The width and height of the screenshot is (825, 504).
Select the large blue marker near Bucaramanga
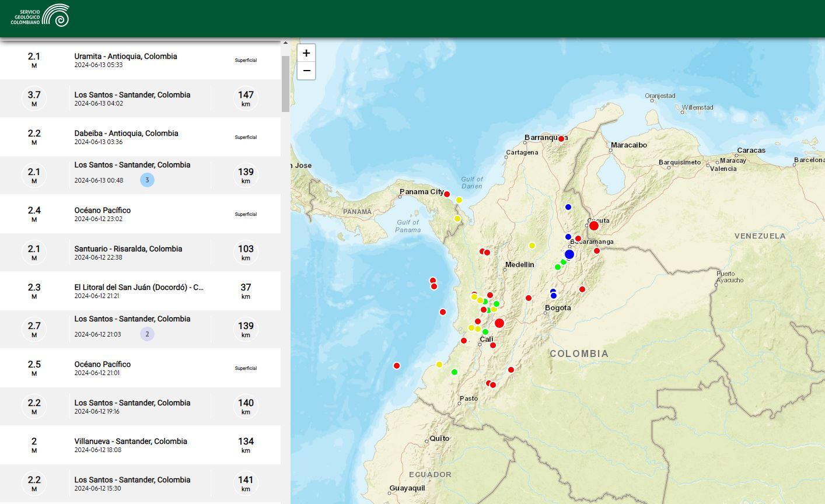coord(569,254)
